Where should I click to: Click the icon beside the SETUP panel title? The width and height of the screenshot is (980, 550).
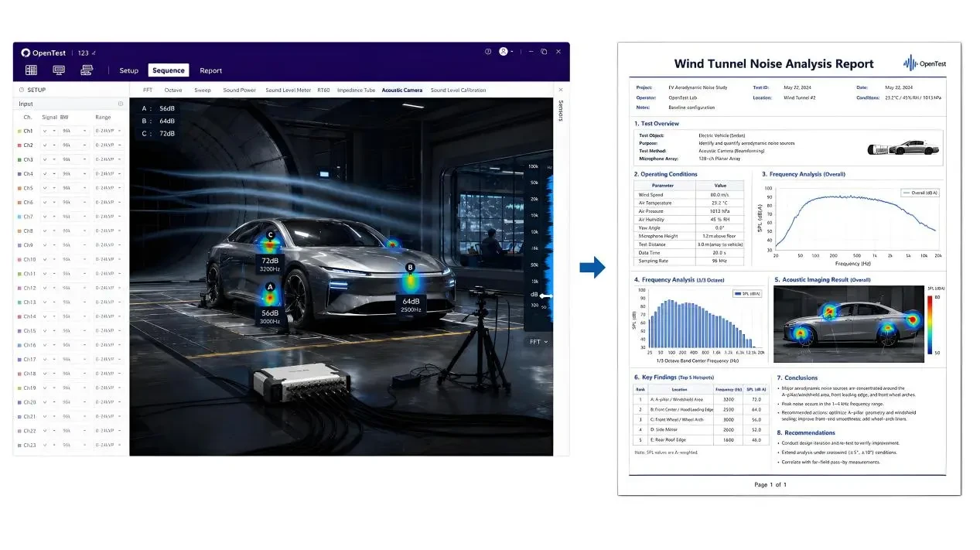(22, 90)
